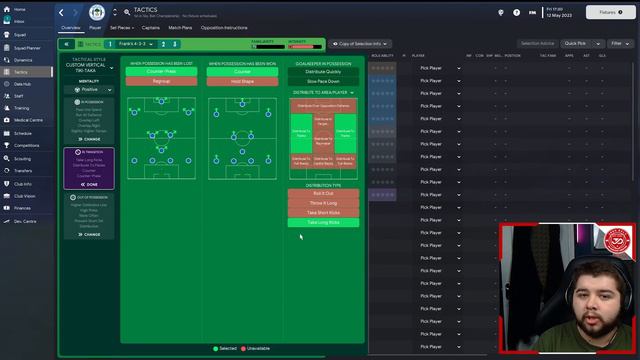Open the Squad shirt icon in sidebar
640x360 pixels.
7,35
